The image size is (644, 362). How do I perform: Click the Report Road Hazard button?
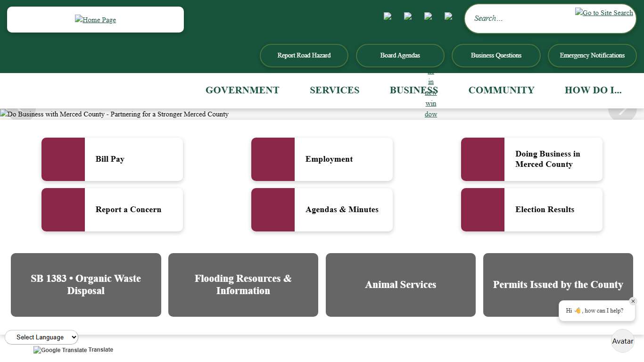[304, 56]
